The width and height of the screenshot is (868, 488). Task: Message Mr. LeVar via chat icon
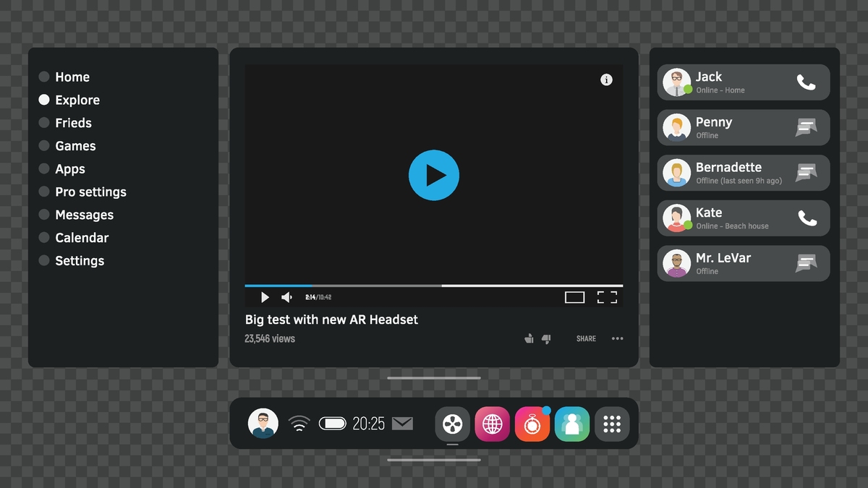click(806, 264)
